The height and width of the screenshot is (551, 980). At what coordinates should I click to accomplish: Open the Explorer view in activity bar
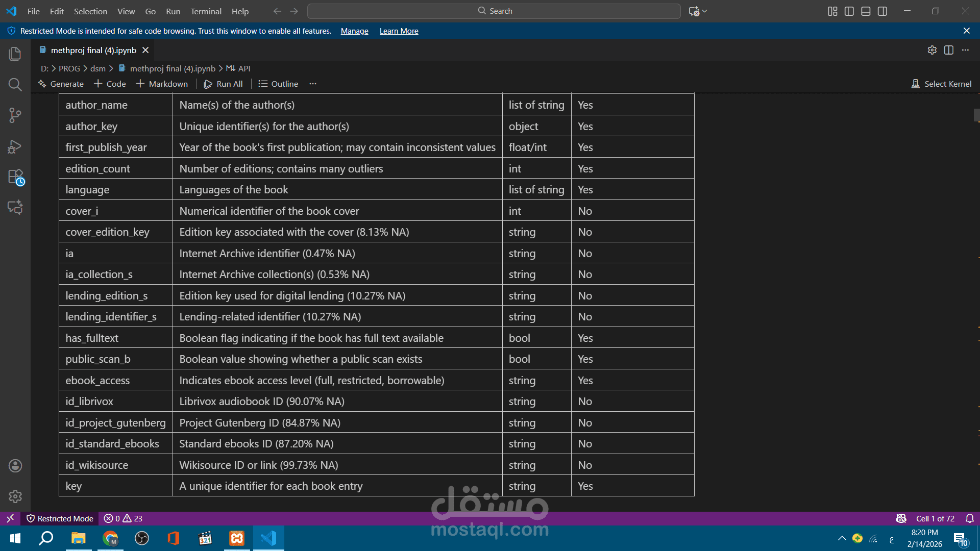tap(15, 54)
